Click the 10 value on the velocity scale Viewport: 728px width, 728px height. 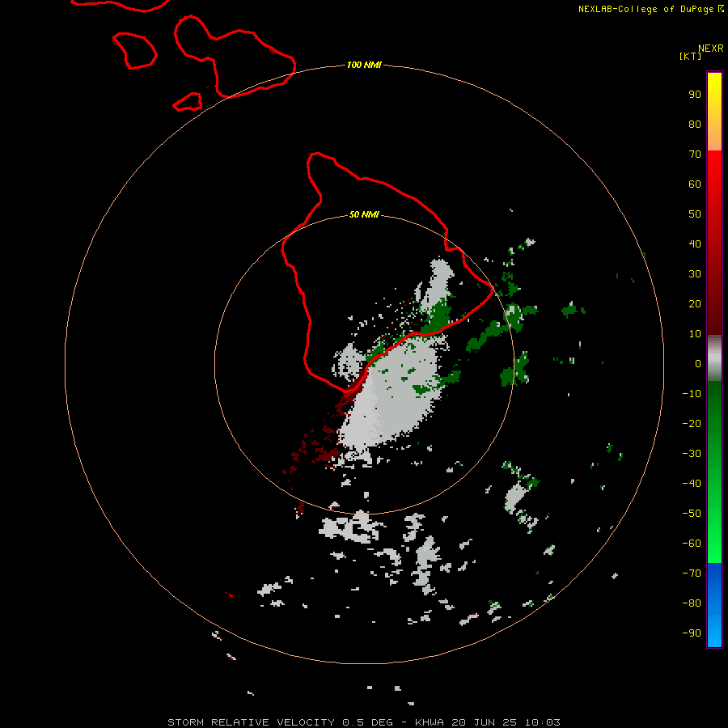tap(695, 334)
